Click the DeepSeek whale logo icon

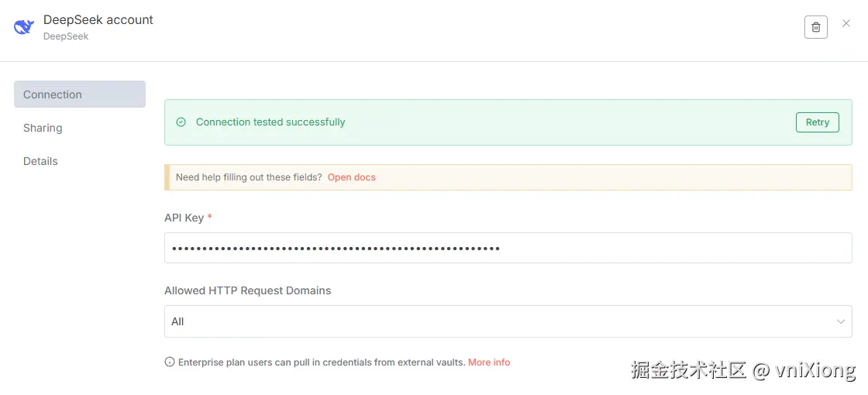(24, 27)
